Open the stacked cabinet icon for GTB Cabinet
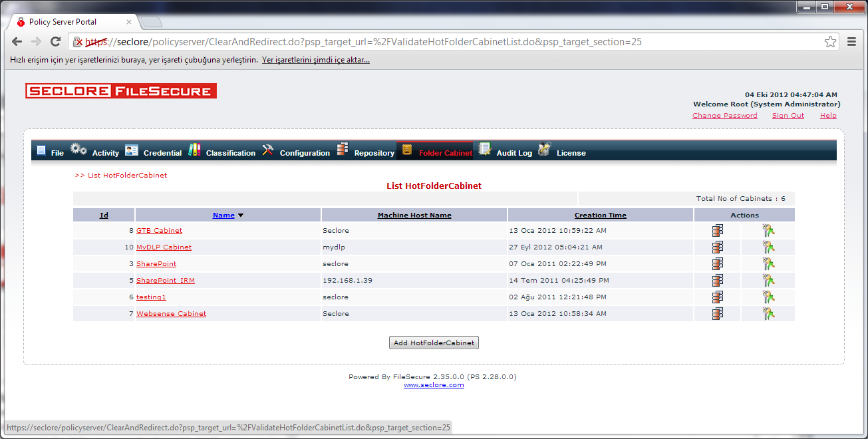 point(717,231)
